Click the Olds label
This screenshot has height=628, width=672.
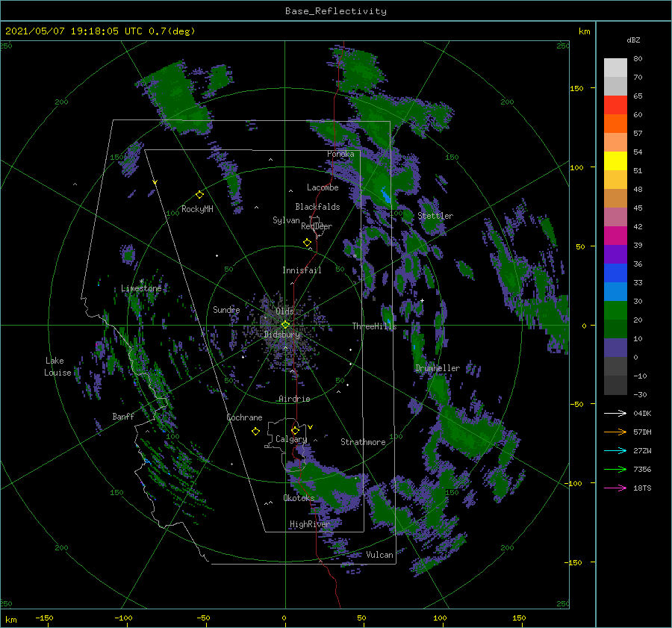(284, 311)
